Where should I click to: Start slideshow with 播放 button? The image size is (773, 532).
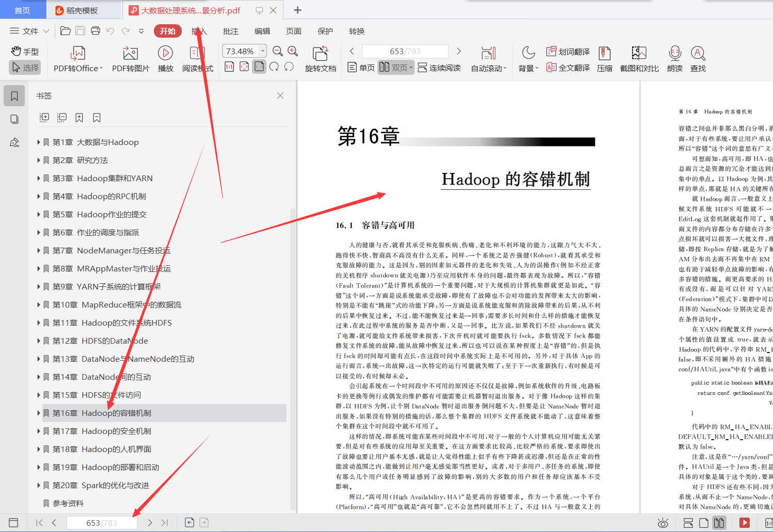pyautogui.click(x=165, y=53)
